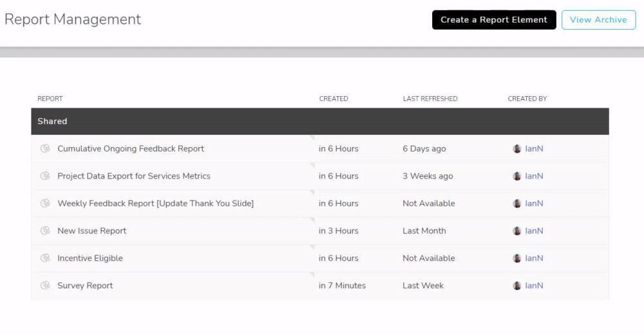Click "in 3 Hours" created value

tap(339, 231)
